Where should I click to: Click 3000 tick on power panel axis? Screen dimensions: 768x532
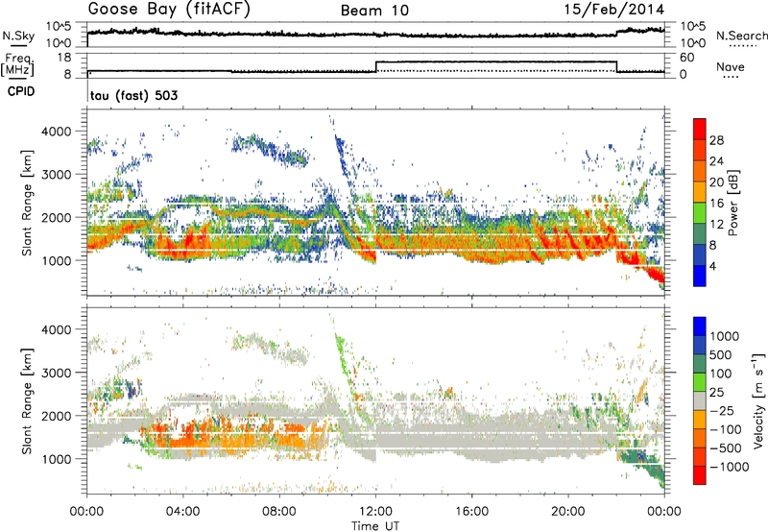coord(58,175)
